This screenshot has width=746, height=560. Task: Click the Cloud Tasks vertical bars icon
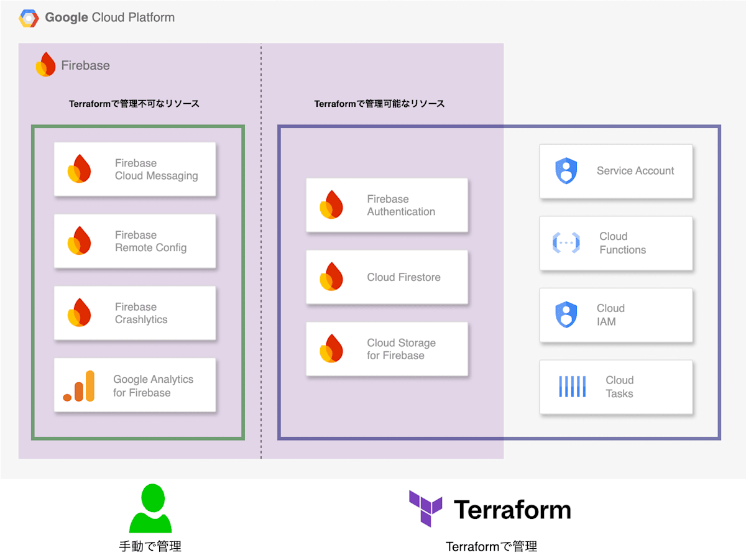coord(573,387)
